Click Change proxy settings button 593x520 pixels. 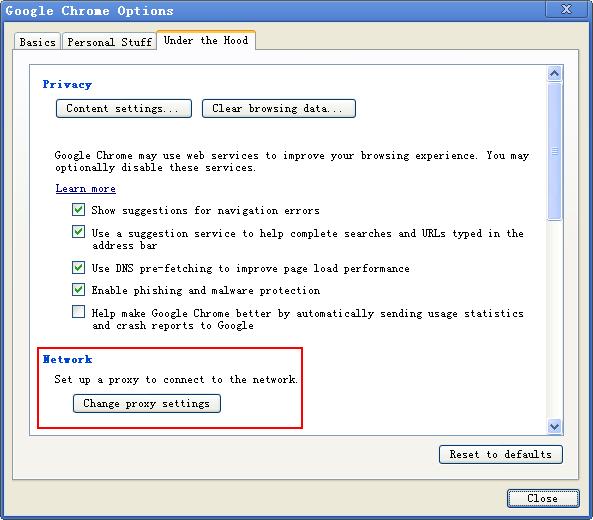click(x=147, y=404)
